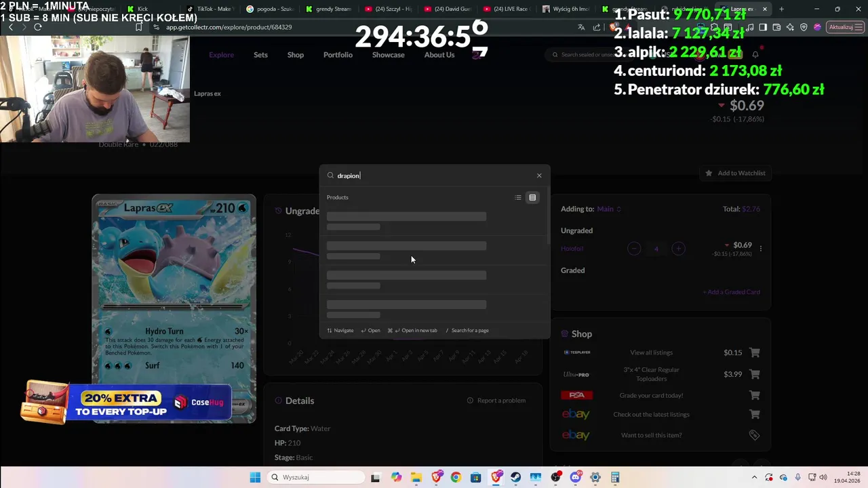Click the TCGplayer View all listings link
The width and height of the screenshot is (868, 488).
point(651,352)
